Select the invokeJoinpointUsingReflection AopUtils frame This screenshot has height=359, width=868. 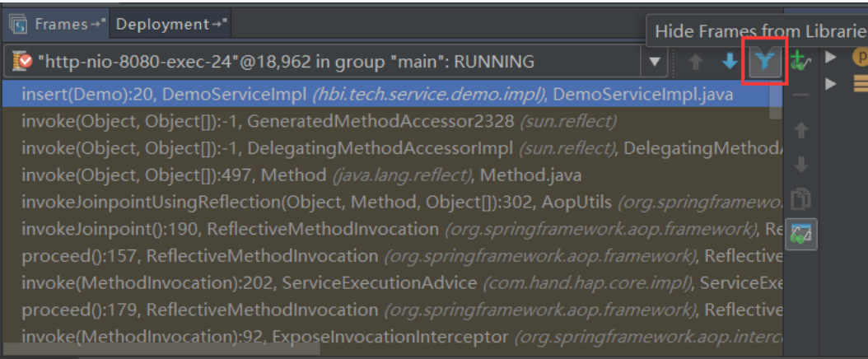coord(393,203)
